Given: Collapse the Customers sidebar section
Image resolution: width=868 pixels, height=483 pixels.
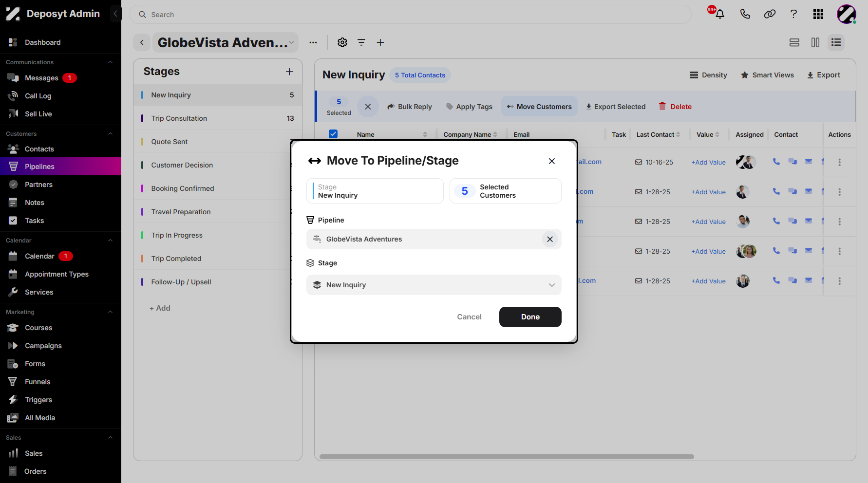Looking at the screenshot, I should (110, 134).
